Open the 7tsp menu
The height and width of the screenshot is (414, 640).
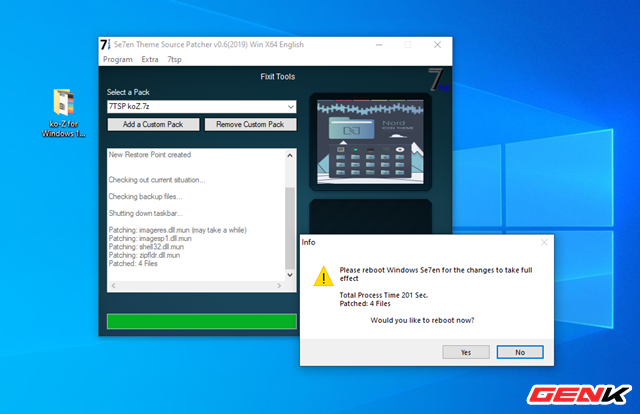pyautogui.click(x=174, y=60)
